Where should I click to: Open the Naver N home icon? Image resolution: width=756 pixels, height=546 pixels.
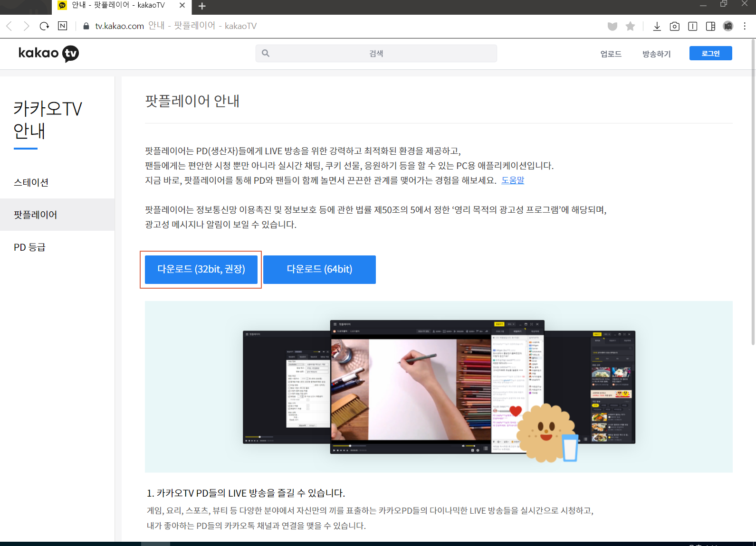(x=63, y=26)
